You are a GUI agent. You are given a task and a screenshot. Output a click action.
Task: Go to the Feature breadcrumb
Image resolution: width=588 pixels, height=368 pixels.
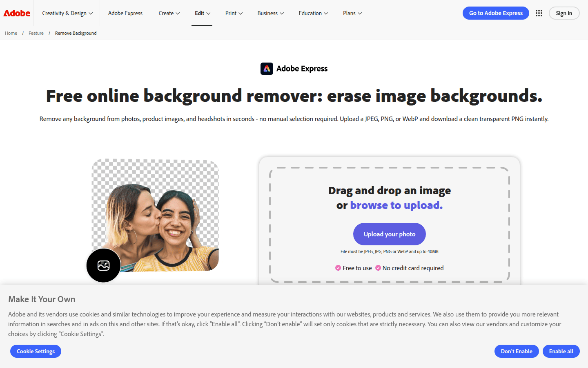tap(36, 33)
